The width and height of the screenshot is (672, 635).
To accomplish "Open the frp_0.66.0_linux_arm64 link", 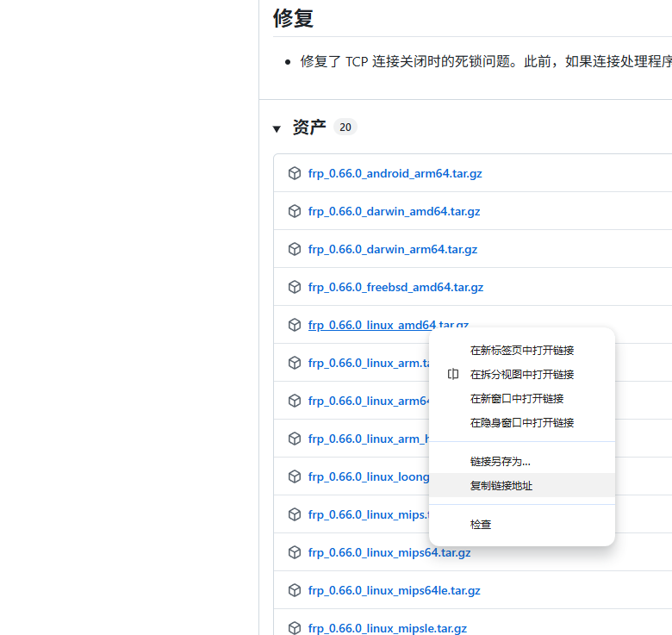I will click(x=369, y=401).
